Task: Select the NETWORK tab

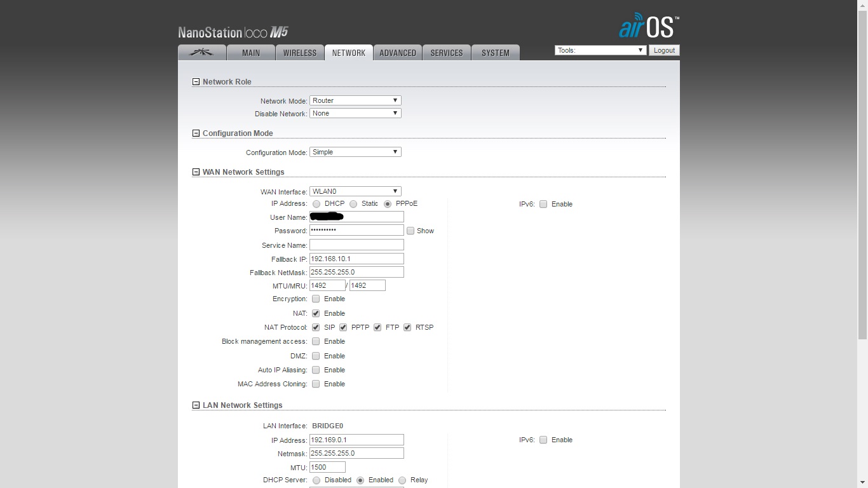Action: pos(349,53)
